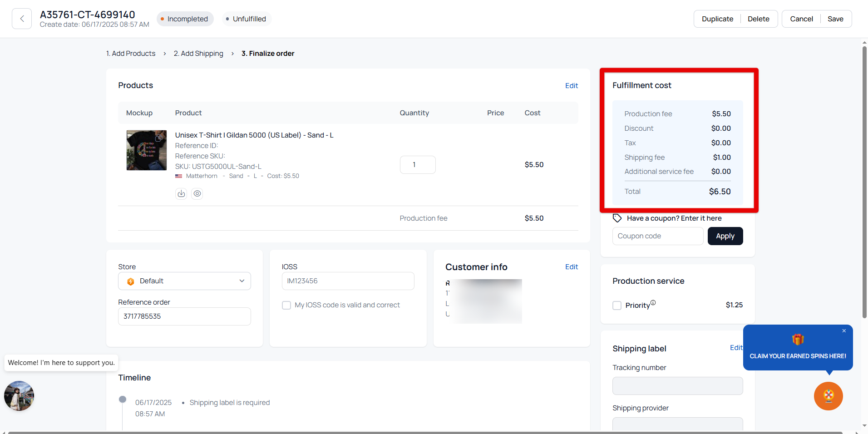The height and width of the screenshot is (434, 868).
Task: Confirm IOSS code is valid checkbox
Action: (x=286, y=306)
